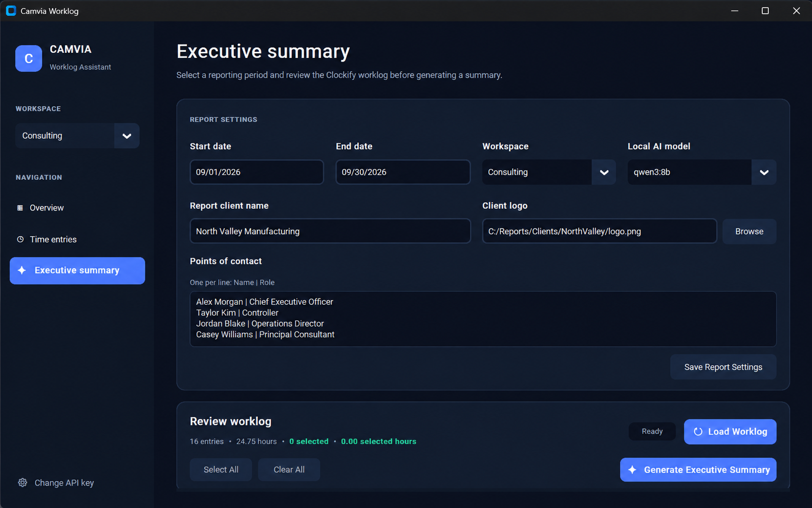Minimize the Camvia Worklog window

735,11
